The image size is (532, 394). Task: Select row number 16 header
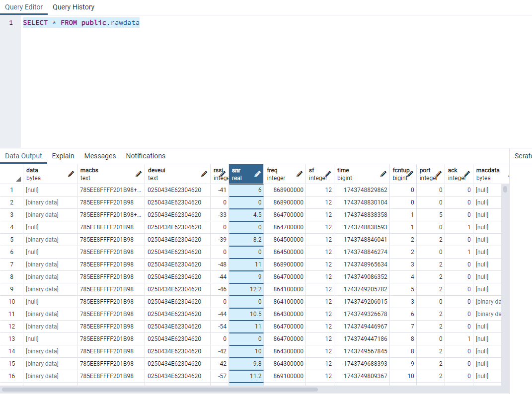(x=11, y=376)
